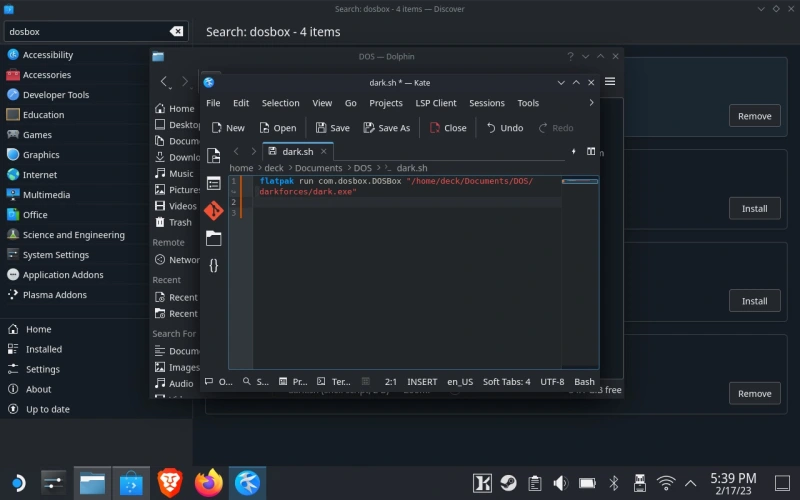
Task: Click the Steam icon in the system tray
Action: pos(509,483)
